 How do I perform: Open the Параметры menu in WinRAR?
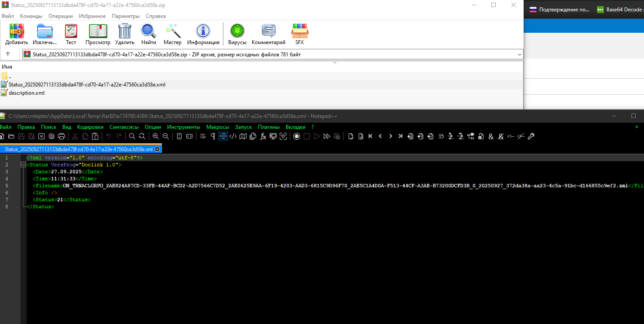(126, 16)
